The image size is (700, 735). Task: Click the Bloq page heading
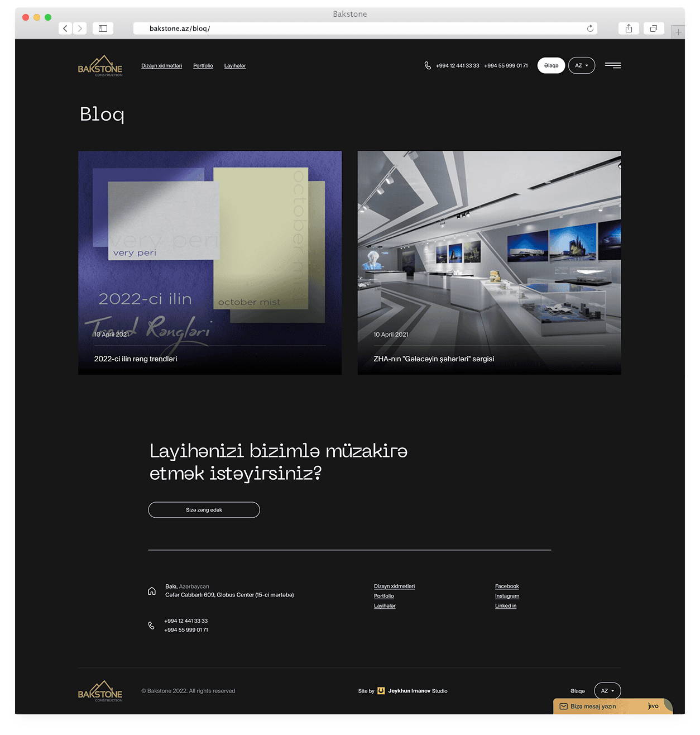102,114
